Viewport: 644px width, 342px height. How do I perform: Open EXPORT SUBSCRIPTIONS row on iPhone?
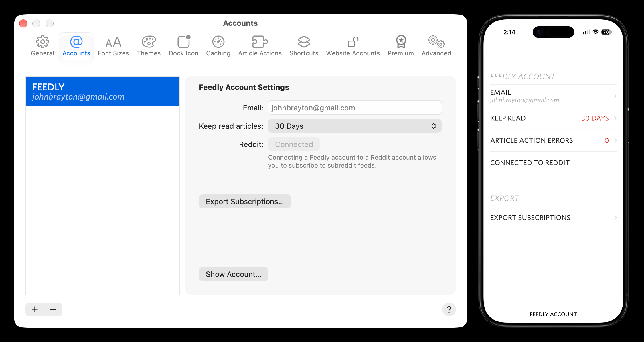(553, 218)
